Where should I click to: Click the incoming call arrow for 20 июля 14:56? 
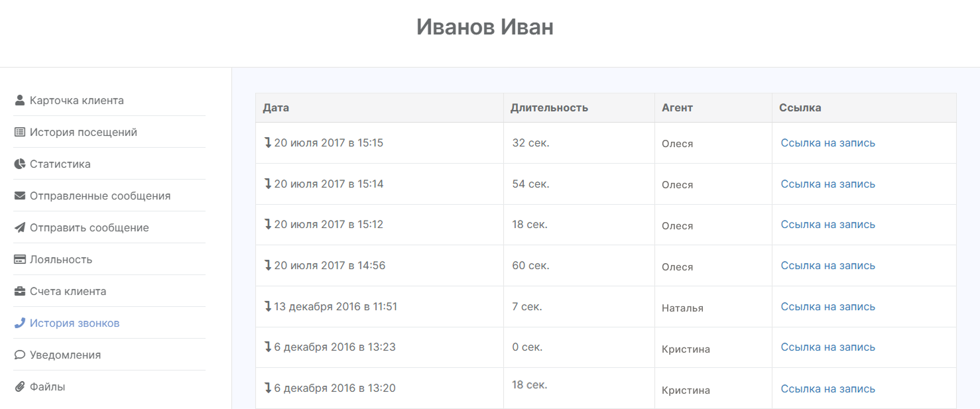pyautogui.click(x=268, y=266)
